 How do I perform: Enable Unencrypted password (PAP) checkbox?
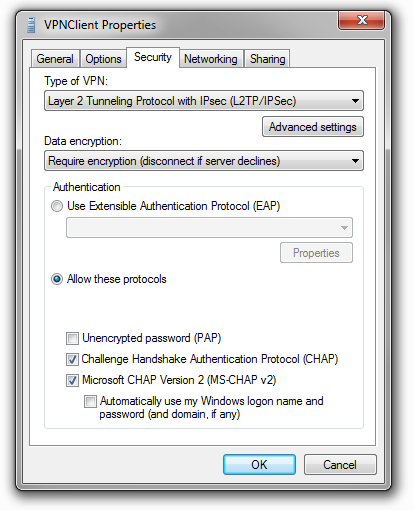tap(72, 338)
